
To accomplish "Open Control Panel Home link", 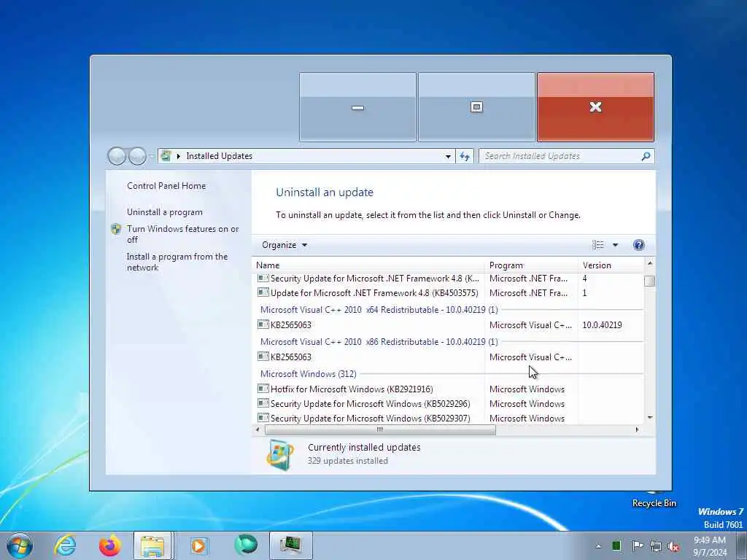I will click(x=166, y=186).
